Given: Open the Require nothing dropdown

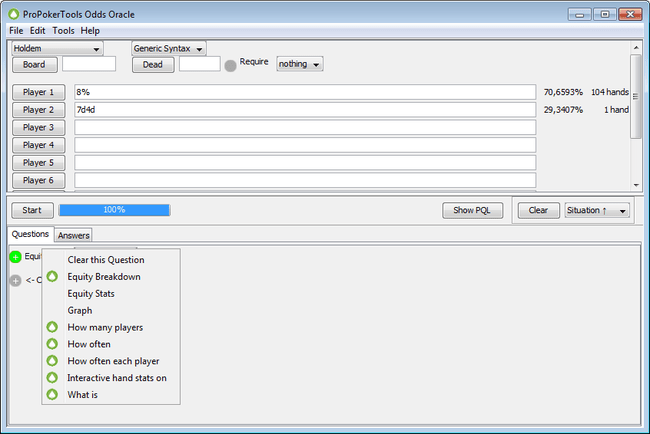Looking at the screenshot, I should [300, 64].
